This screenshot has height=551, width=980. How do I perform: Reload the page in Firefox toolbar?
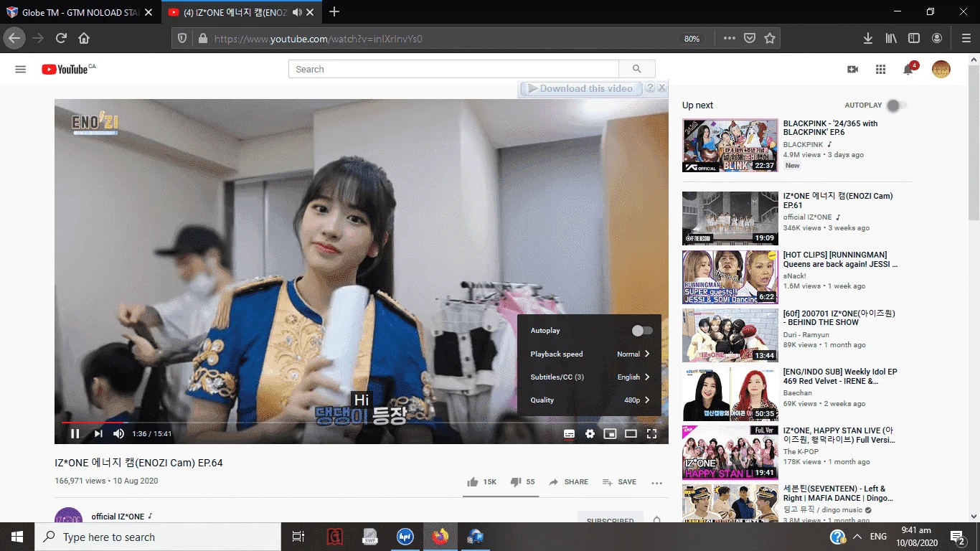pos(61,38)
